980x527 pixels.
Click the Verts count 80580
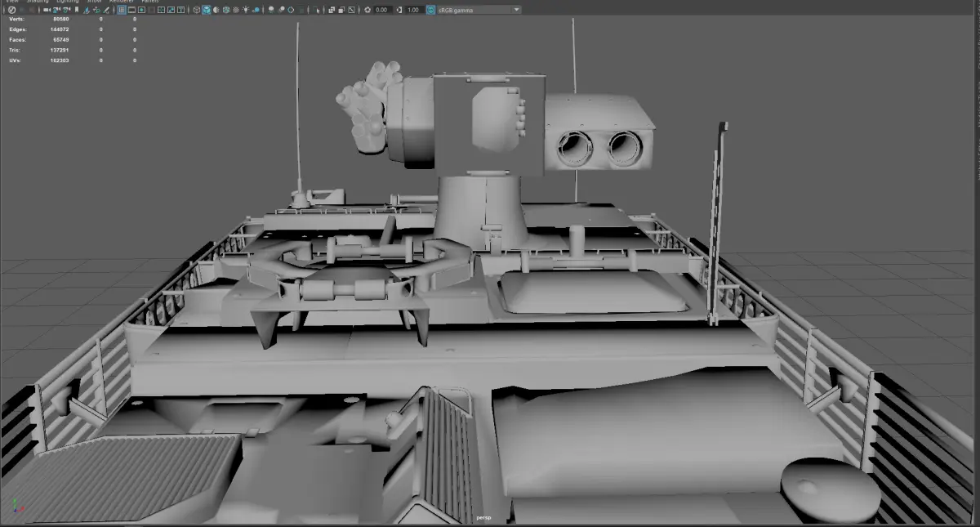coord(60,18)
